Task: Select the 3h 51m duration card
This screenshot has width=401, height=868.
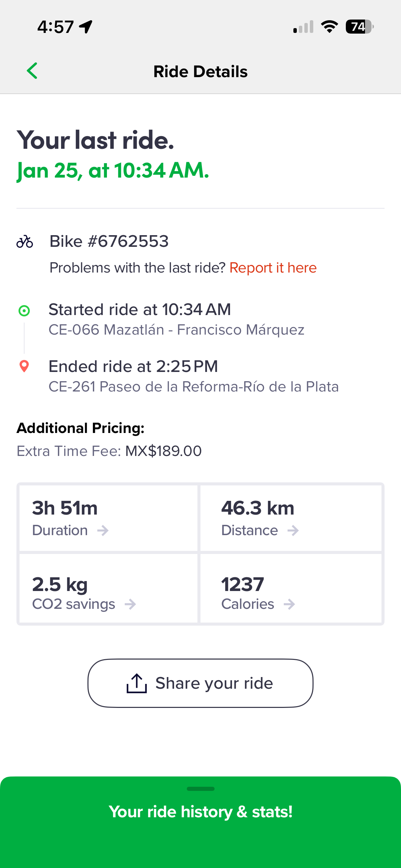Action: pyautogui.click(x=108, y=518)
